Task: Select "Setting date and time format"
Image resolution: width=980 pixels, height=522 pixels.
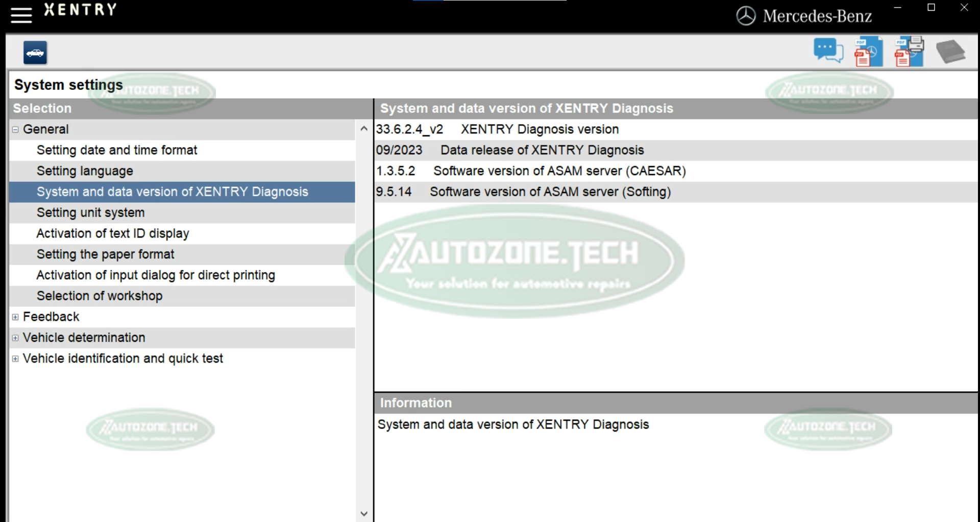Action: tap(116, 150)
